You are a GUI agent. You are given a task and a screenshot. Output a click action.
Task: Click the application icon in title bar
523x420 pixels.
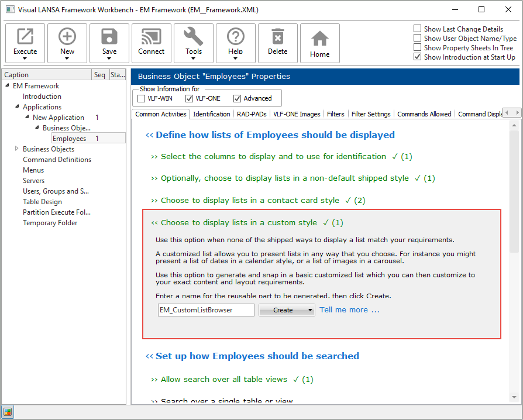coord(11,9)
